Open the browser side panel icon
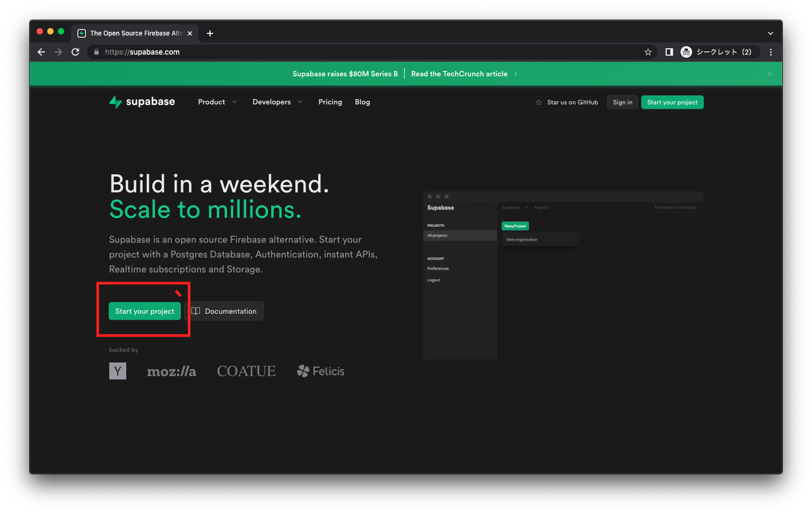 pyautogui.click(x=669, y=52)
